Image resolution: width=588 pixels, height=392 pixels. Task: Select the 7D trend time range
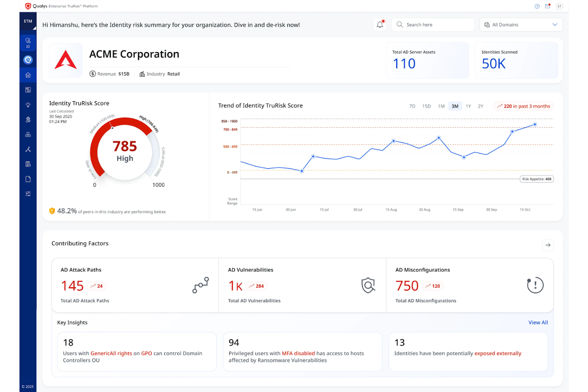(x=412, y=106)
